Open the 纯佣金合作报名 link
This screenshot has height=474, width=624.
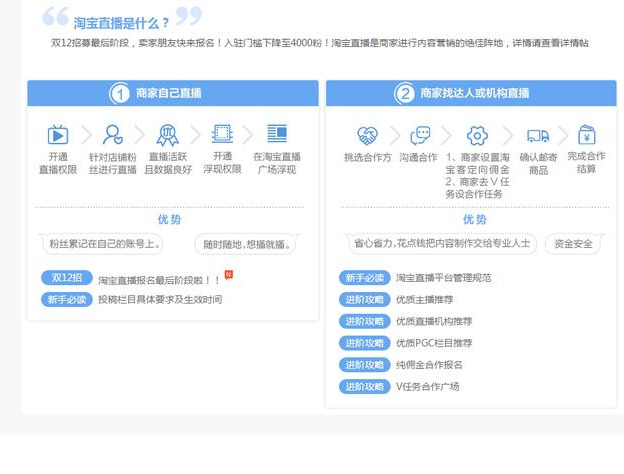(x=429, y=365)
